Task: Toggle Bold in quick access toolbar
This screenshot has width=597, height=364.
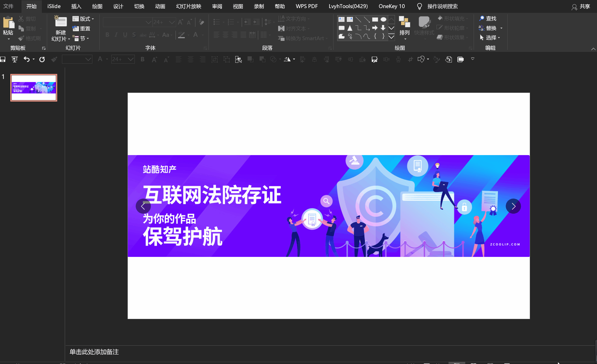Action: pos(142,59)
